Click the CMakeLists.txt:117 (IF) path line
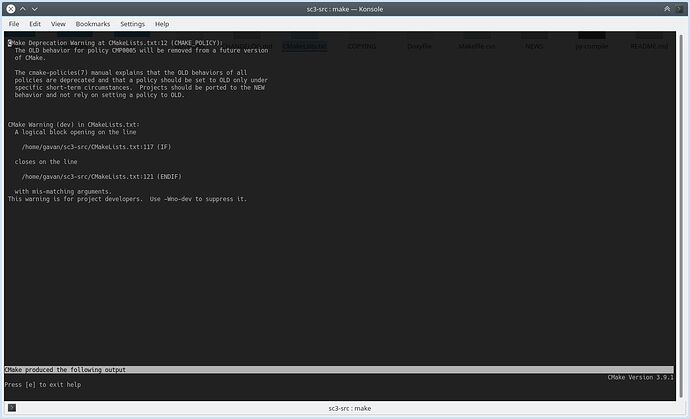The width and height of the screenshot is (690, 419). pos(106,146)
